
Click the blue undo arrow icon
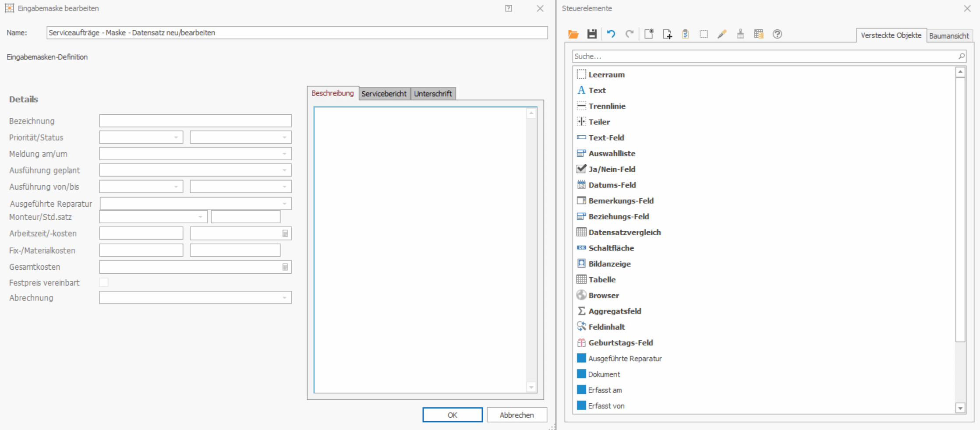click(x=611, y=34)
